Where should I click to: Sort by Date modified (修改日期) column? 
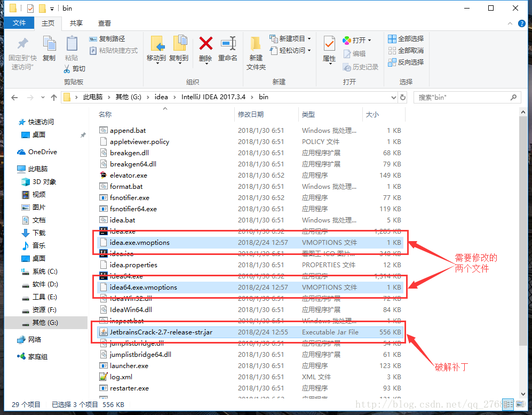(x=251, y=114)
